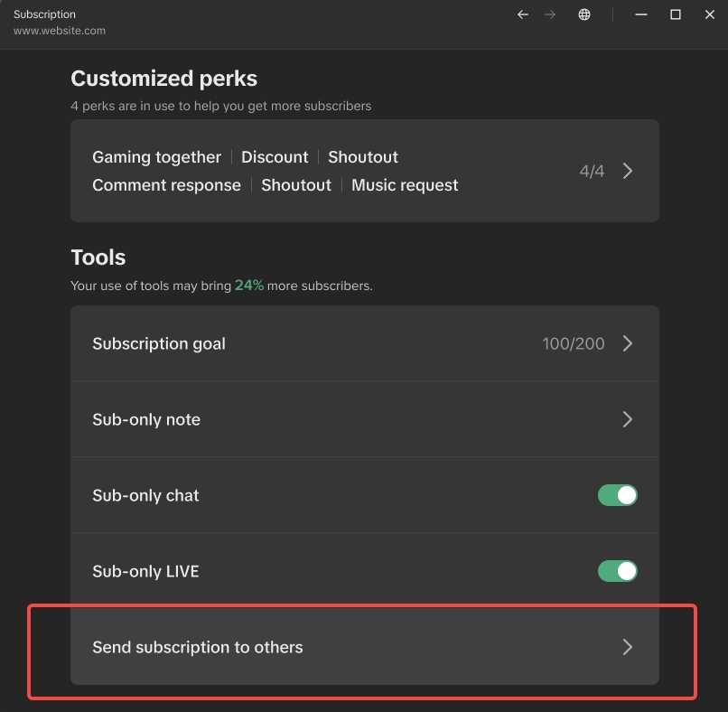Turn off the Sub-only LIVE toggle
Screen dimensions: 728x712
(x=618, y=571)
